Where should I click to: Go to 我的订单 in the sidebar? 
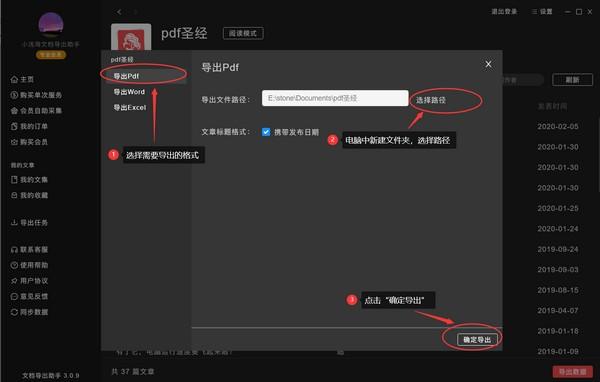pyautogui.click(x=29, y=126)
